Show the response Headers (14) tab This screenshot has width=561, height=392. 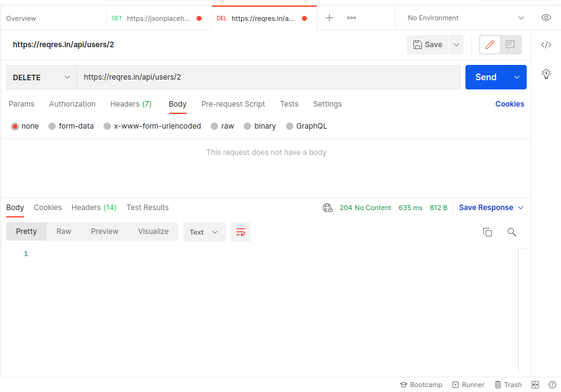(x=94, y=208)
